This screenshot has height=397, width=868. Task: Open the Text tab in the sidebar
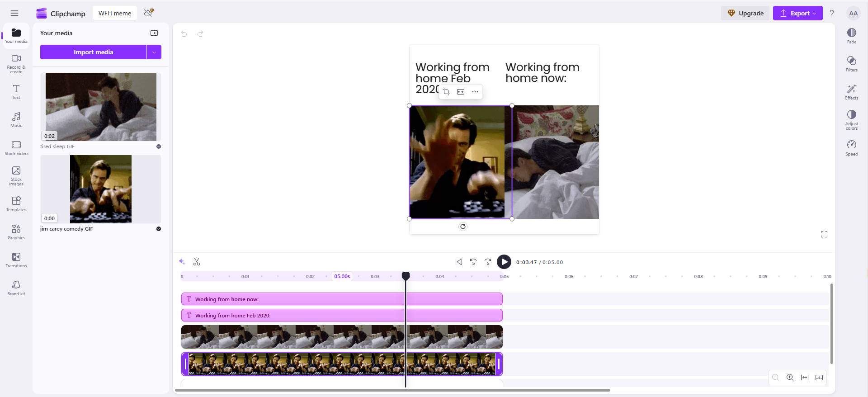point(16,92)
